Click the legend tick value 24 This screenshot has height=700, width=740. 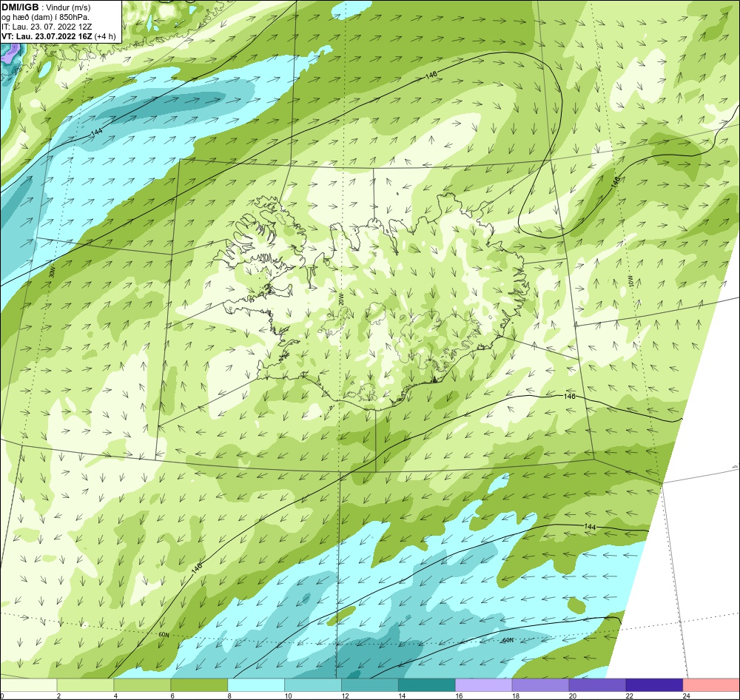point(686,696)
